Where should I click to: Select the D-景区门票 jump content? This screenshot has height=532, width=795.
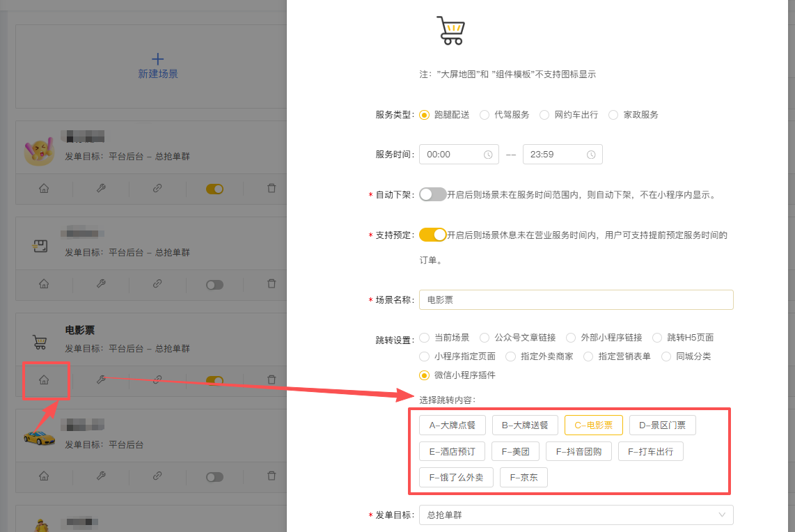[662, 425]
